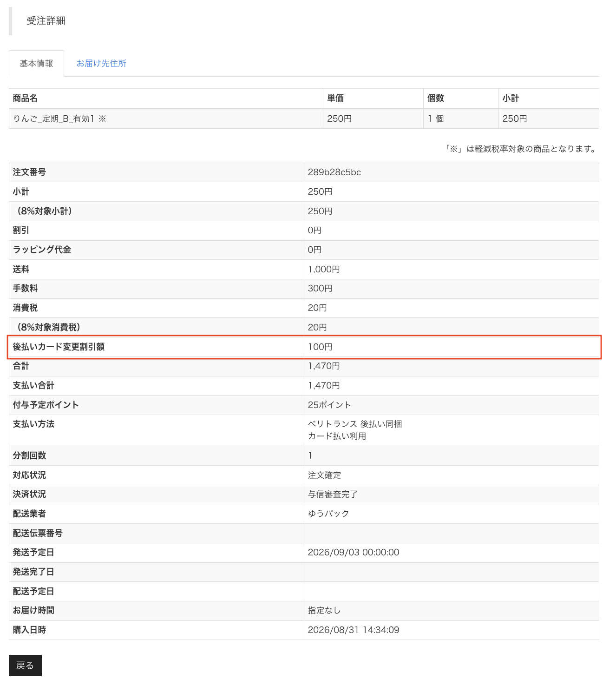Click the 支払い方法 row label
Screen dimensions: 616x686
click(x=33, y=424)
